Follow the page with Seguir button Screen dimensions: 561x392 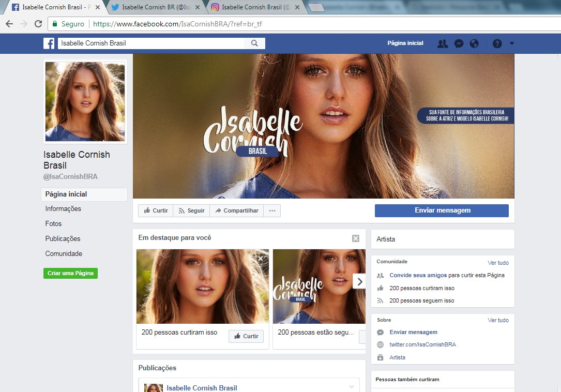pyautogui.click(x=191, y=210)
